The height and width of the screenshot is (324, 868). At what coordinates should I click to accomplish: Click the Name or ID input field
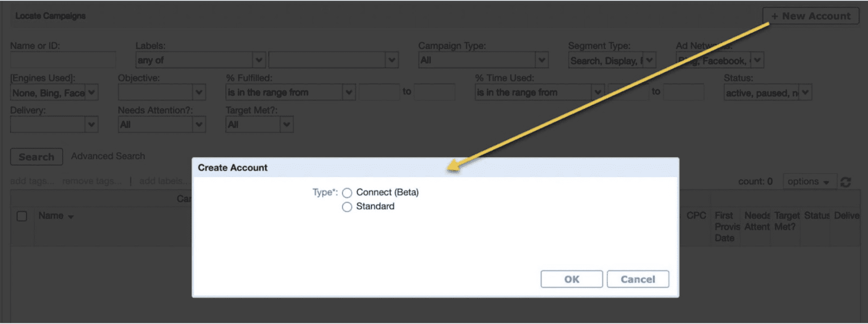(x=63, y=60)
